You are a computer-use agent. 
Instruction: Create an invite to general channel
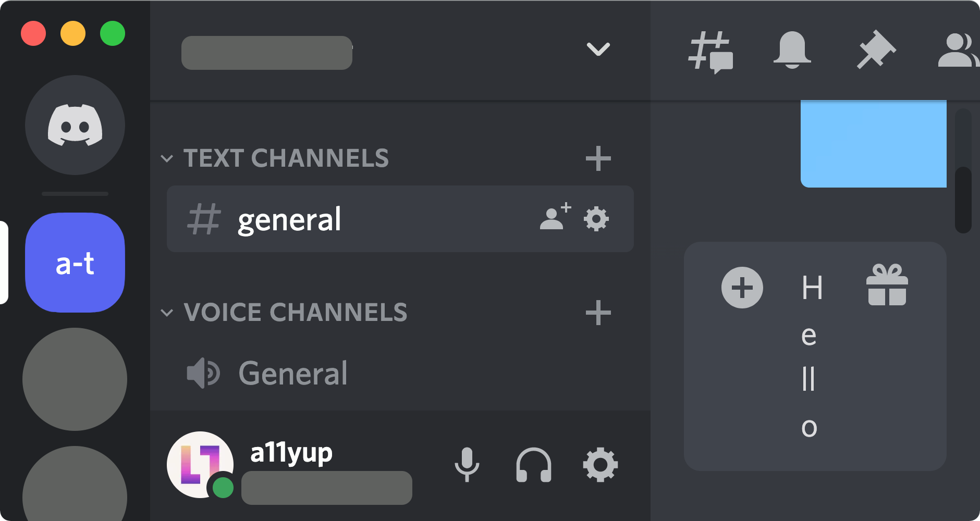click(x=554, y=218)
